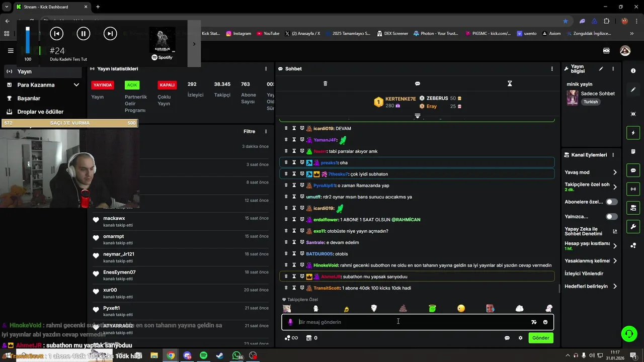Viewport: 644px width, 362px height.
Task: Open Yayın bilgisi three-dot menu
Action: coord(613,69)
